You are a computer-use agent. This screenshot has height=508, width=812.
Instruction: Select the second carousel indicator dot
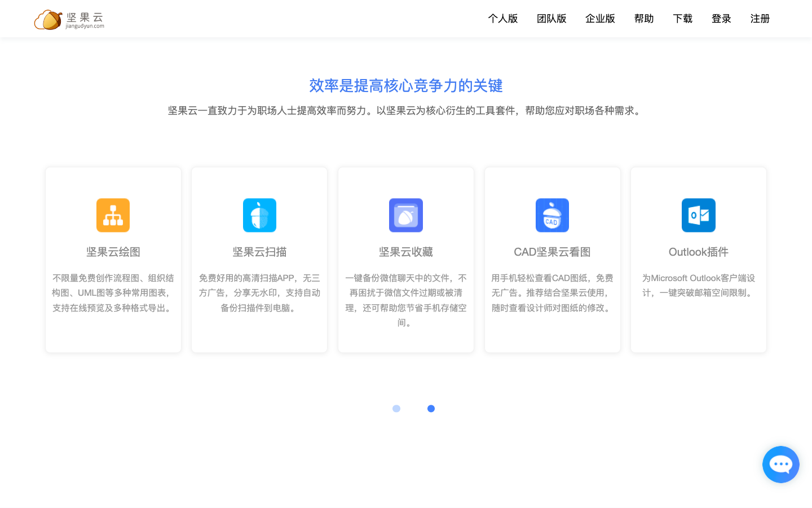click(x=431, y=408)
